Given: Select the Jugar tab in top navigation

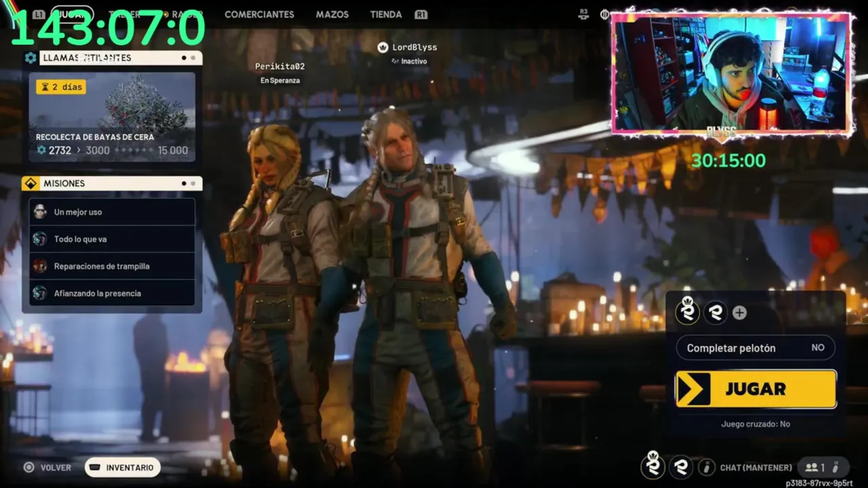Looking at the screenshot, I should (72, 14).
